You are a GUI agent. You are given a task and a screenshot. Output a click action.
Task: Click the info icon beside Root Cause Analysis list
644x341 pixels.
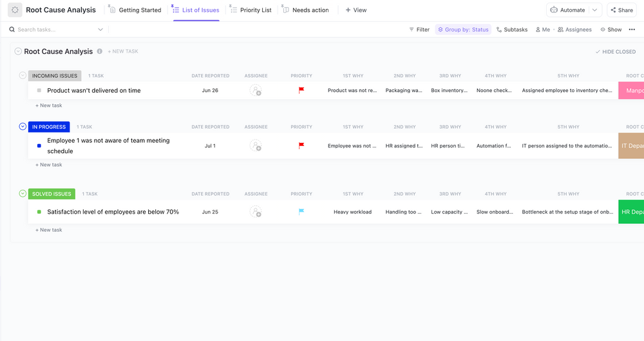click(x=100, y=51)
